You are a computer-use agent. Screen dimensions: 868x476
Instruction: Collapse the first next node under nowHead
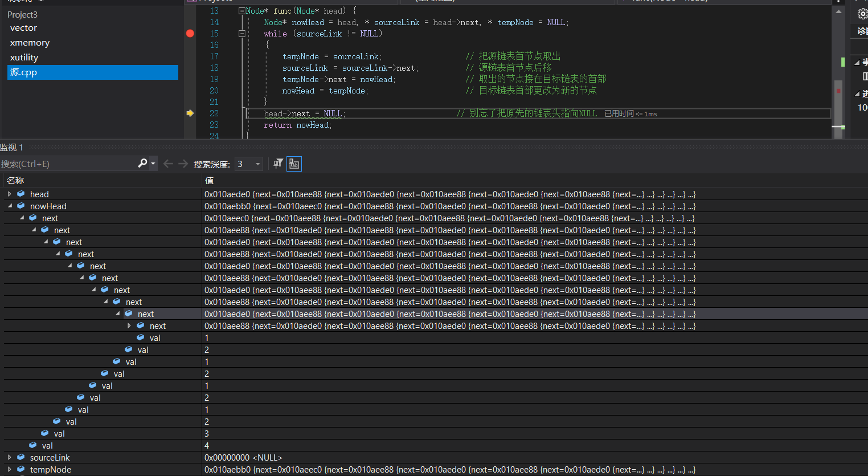[22, 218]
